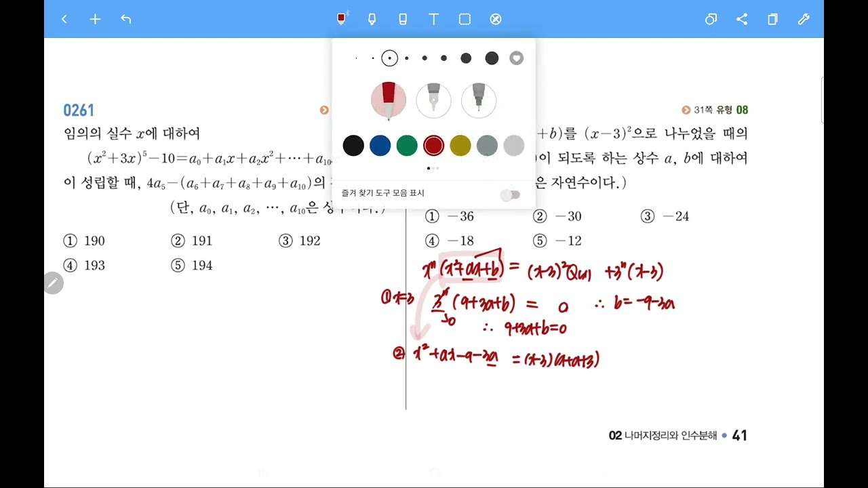Screen dimensions: 868x488
Task: Pick the smallest stroke thickness dot
Action: pyautogui.click(x=356, y=58)
